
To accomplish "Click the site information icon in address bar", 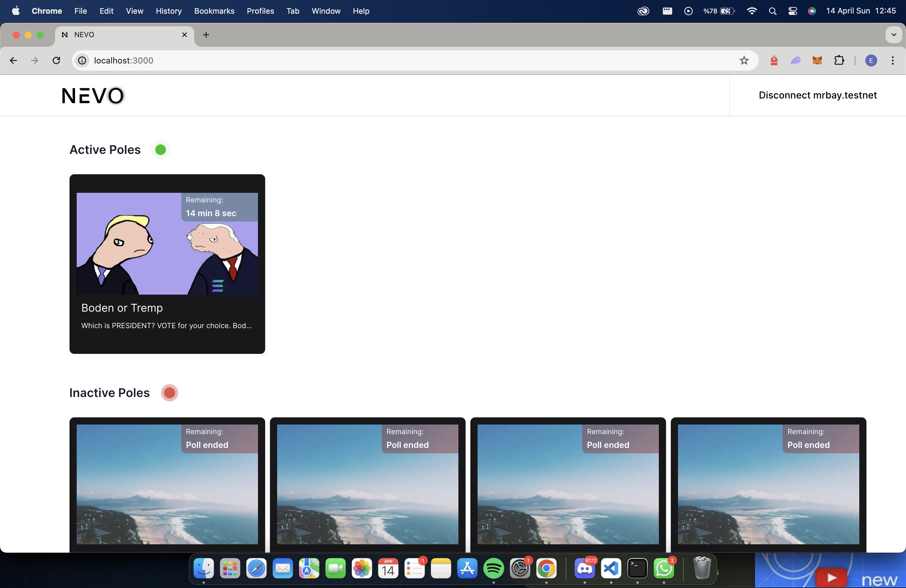I will click(82, 60).
